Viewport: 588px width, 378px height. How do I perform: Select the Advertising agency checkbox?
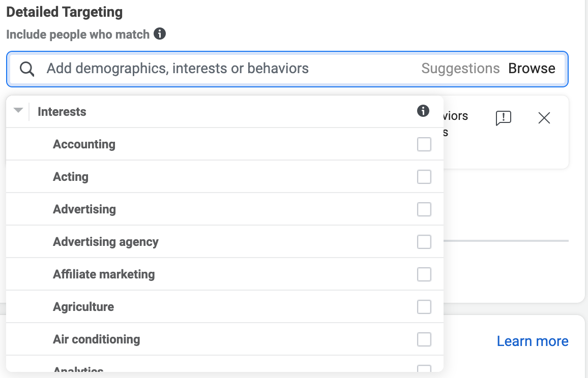[424, 242]
